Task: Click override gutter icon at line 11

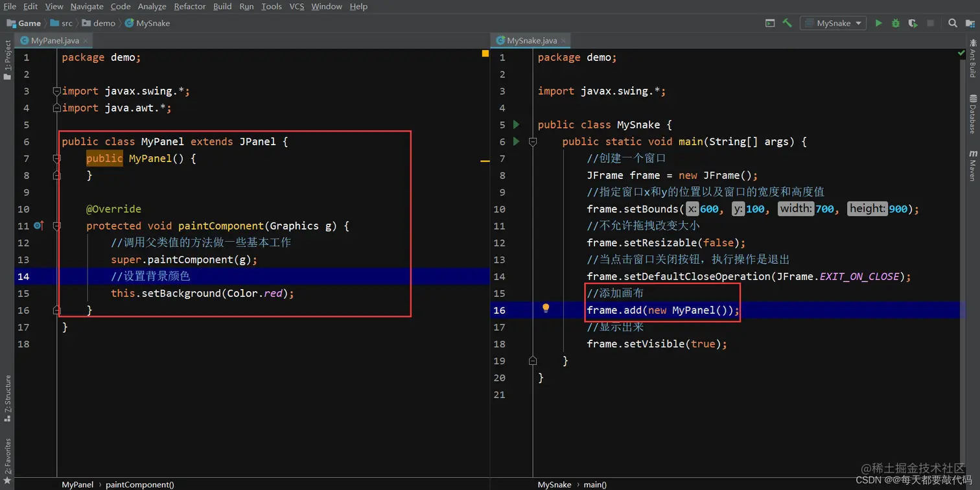Action: 38,226
